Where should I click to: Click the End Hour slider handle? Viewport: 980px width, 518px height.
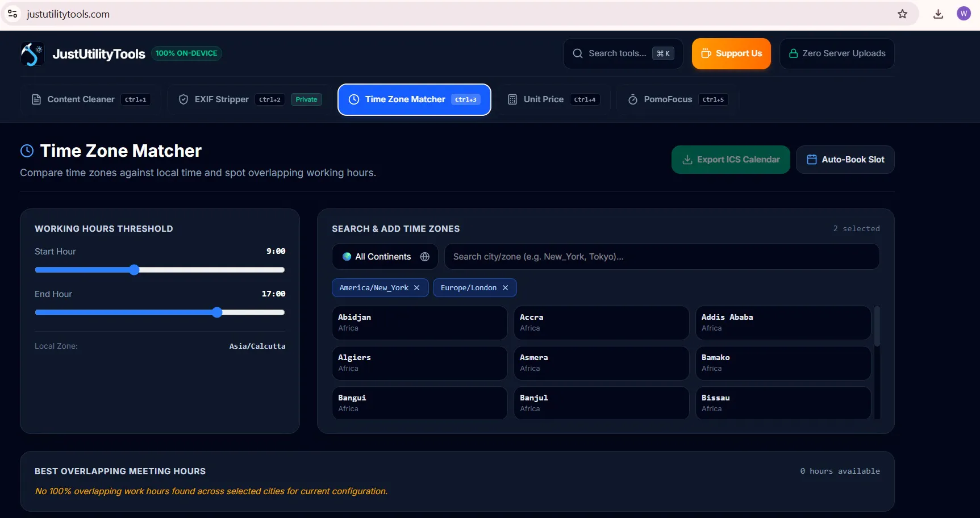pyautogui.click(x=217, y=312)
